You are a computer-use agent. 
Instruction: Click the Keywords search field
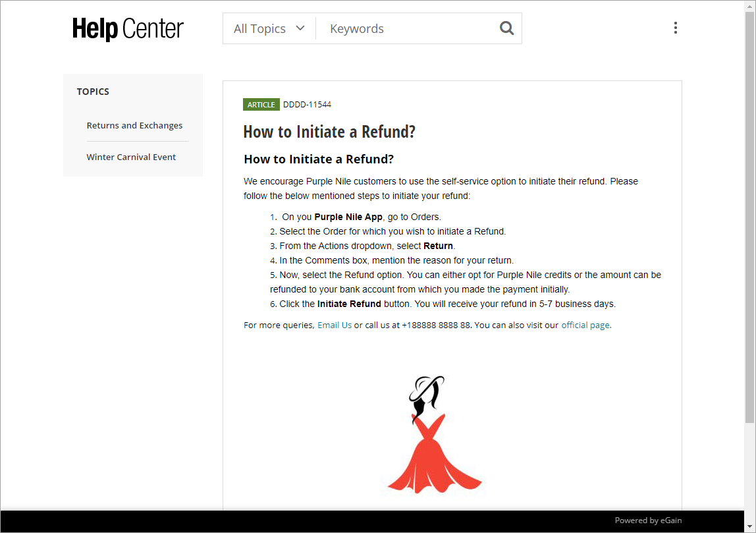click(x=395, y=28)
